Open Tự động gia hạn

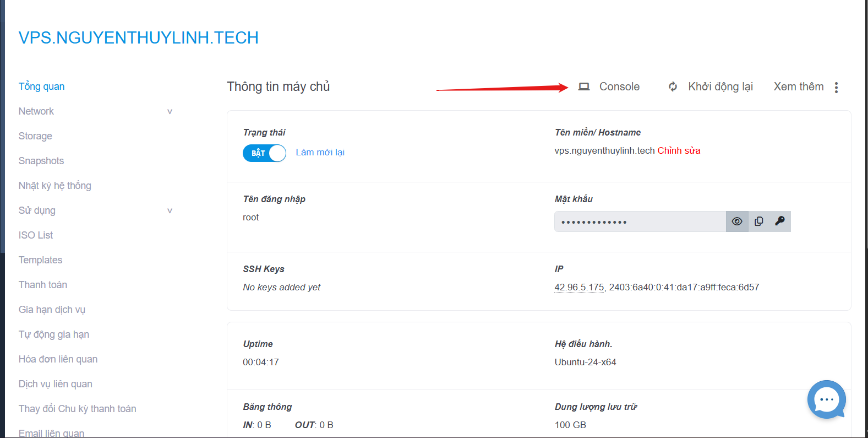pyautogui.click(x=54, y=334)
